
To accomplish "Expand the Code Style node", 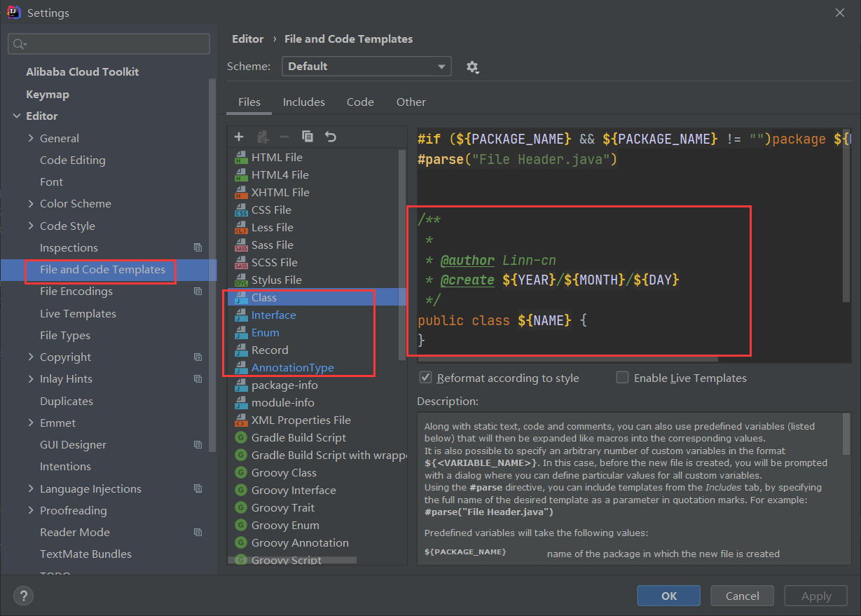I will click(31, 226).
